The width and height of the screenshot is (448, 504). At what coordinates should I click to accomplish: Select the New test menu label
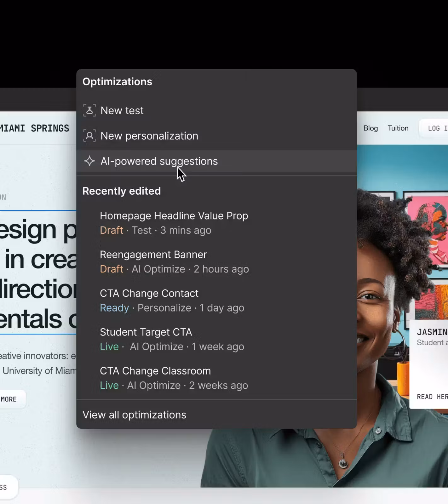point(122,111)
